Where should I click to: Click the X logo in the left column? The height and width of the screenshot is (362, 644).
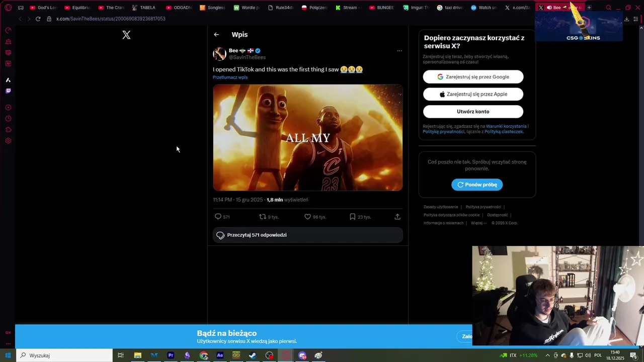pos(126,35)
